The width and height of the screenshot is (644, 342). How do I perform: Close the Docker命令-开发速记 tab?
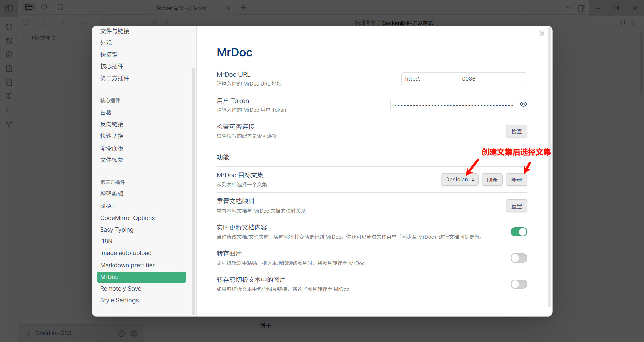point(228,8)
